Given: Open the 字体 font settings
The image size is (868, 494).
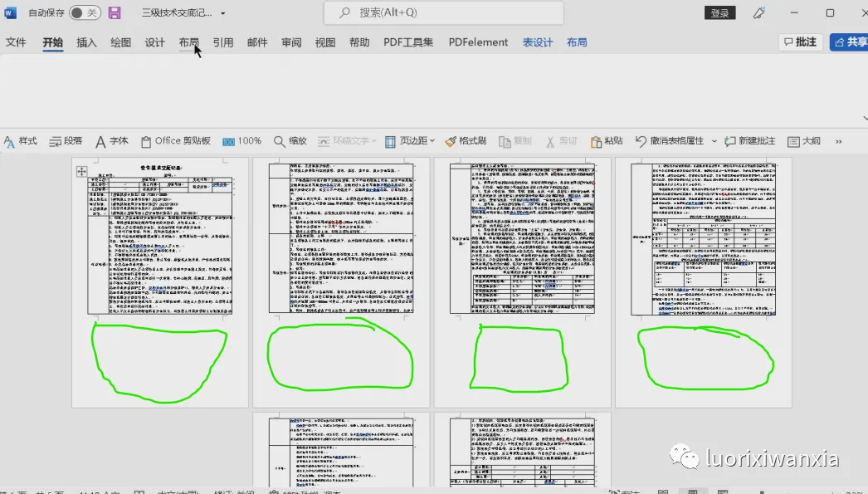Looking at the screenshot, I should 111,141.
